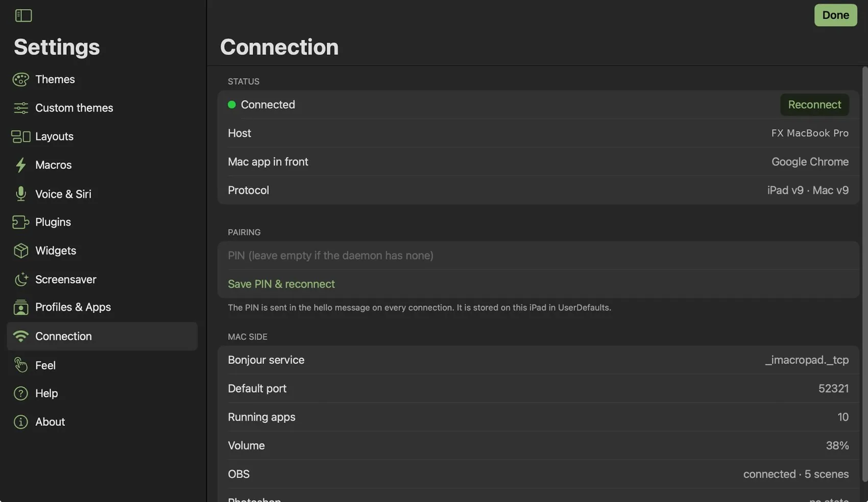Click the Reconnect button

(814, 105)
